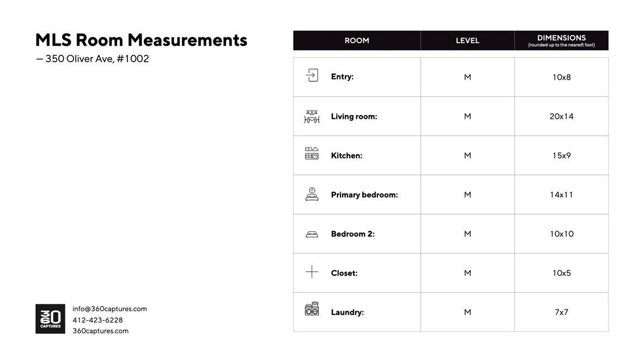This screenshot has width=644, height=362.
Task: Select the ROOM column header
Action: (x=356, y=40)
